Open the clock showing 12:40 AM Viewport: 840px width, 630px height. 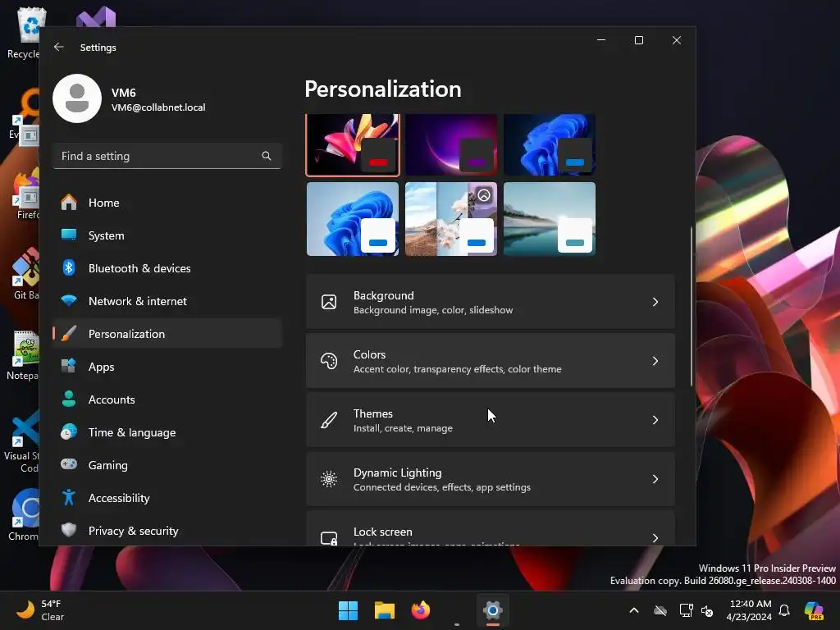tap(750, 610)
